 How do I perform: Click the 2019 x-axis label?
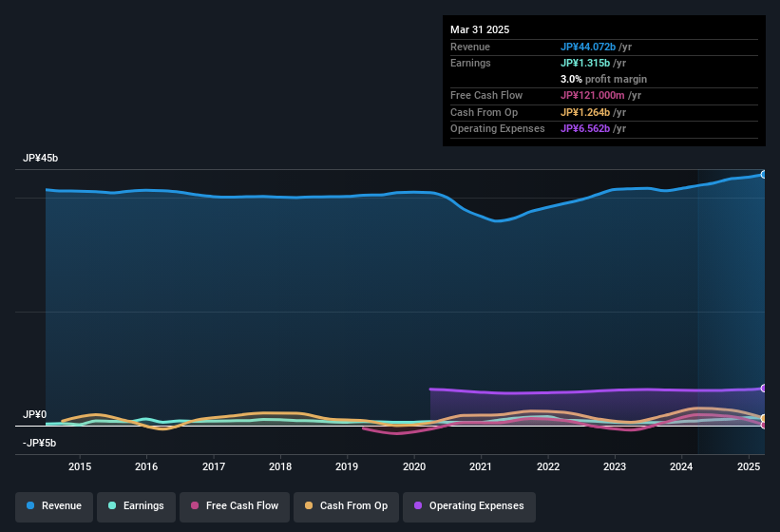347,466
